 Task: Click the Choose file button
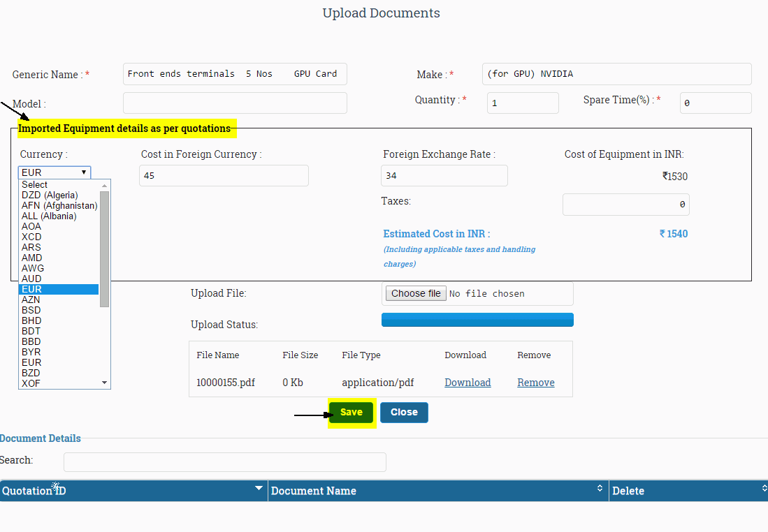pyautogui.click(x=416, y=293)
